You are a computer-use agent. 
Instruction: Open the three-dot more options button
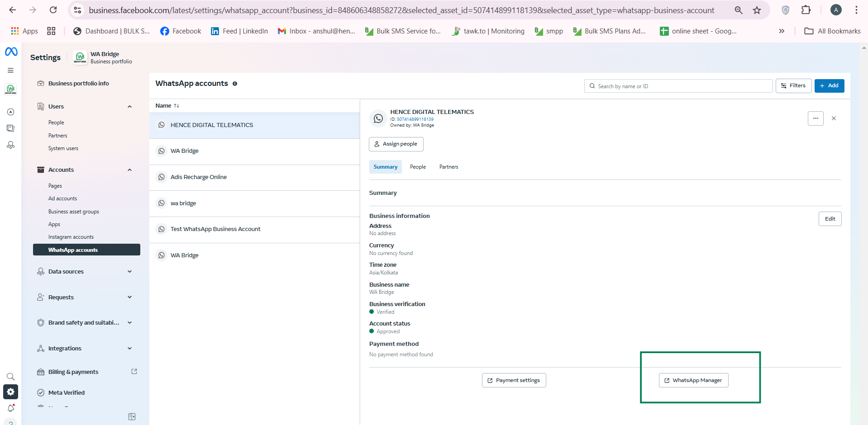click(x=816, y=118)
